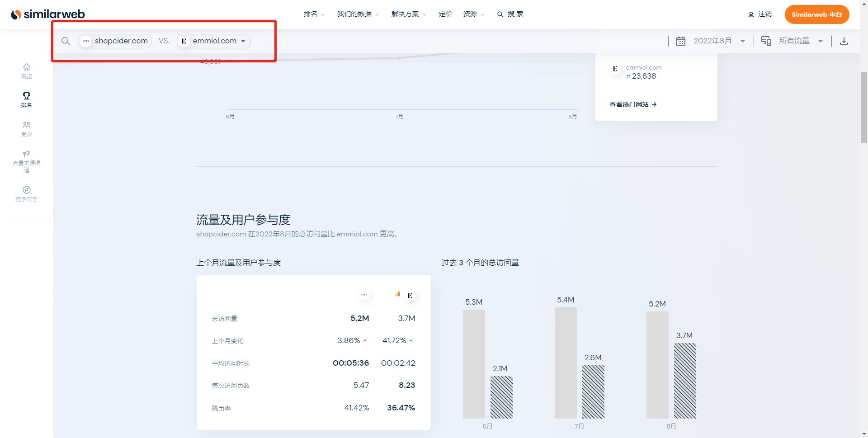Expand the 排名 menu in top navigation
This screenshot has height=438, width=868.
pyautogui.click(x=314, y=14)
